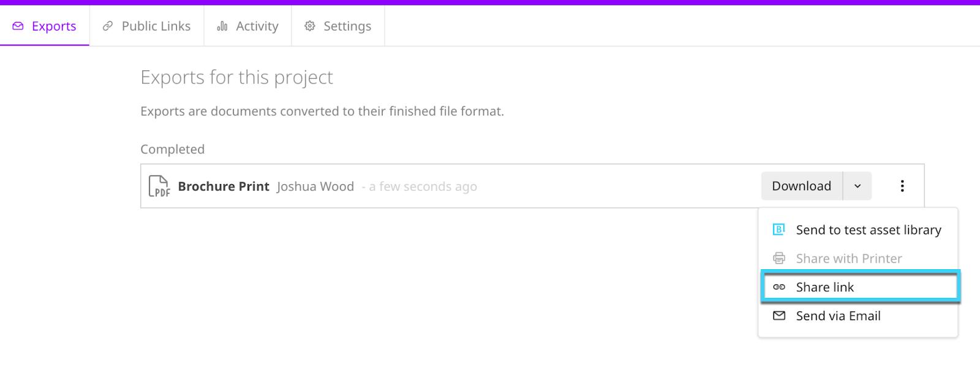980x372 pixels.
Task: Select the Exports tab
Action: point(45,26)
